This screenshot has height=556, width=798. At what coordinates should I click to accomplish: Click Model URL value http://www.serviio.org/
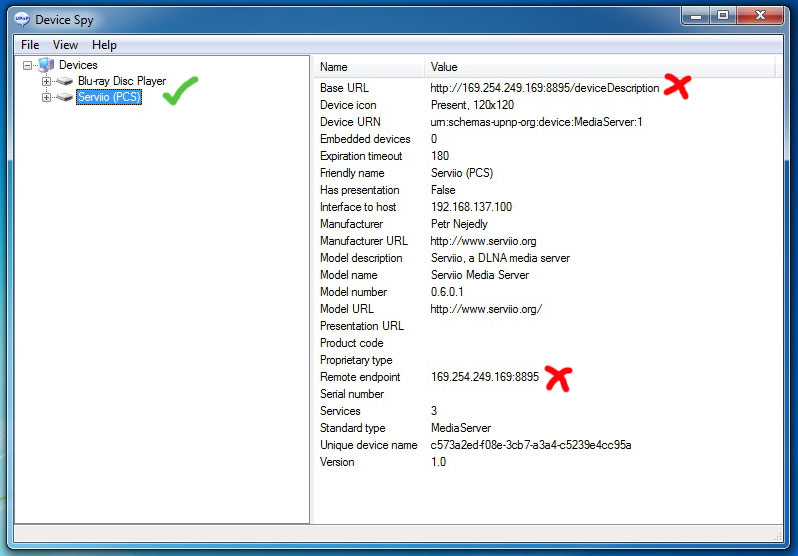click(486, 309)
